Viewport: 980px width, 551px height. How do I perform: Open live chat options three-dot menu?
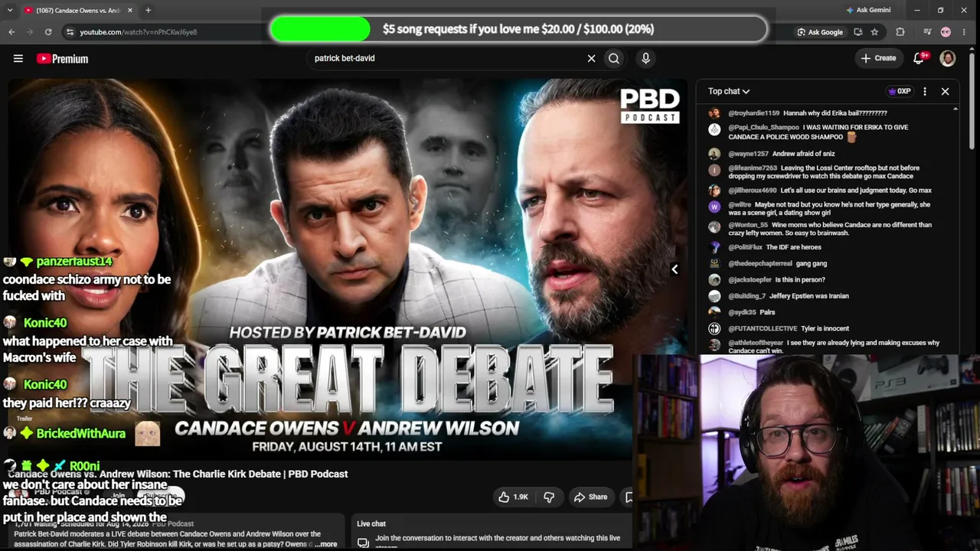pos(925,92)
